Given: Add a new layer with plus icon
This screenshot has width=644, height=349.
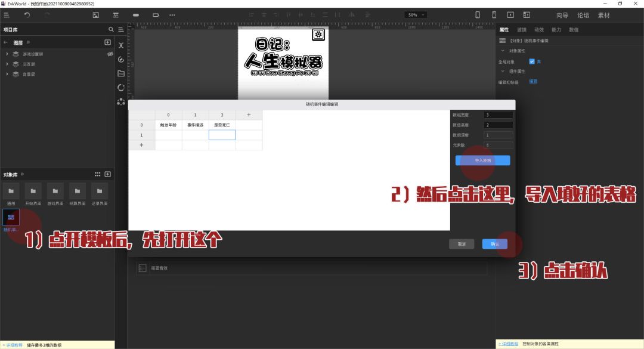Looking at the screenshot, I should (107, 42).
